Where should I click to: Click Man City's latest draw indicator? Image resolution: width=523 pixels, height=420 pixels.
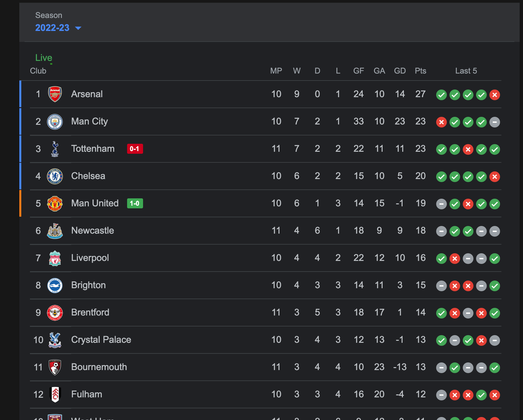(495, 122)
